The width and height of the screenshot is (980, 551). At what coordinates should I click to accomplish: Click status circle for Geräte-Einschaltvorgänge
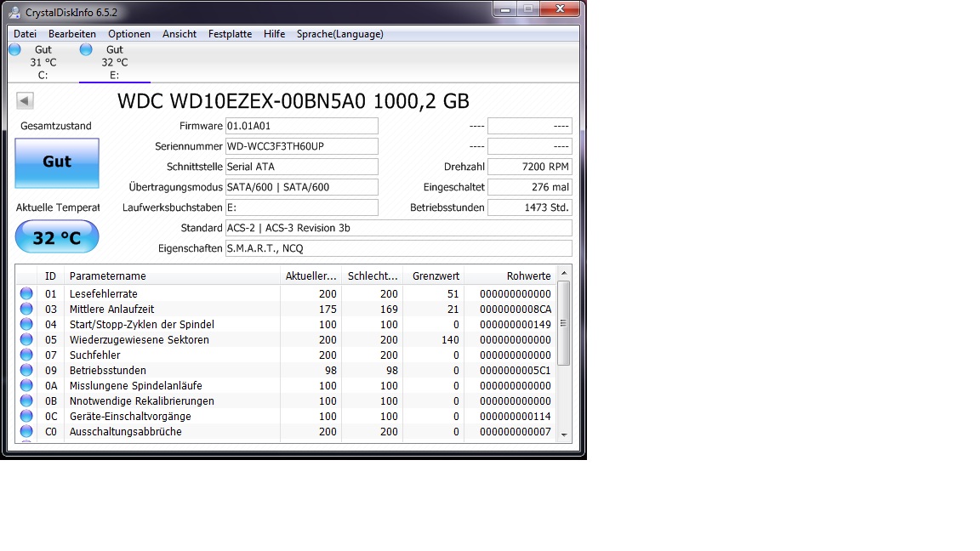click(x=26, y=416)
